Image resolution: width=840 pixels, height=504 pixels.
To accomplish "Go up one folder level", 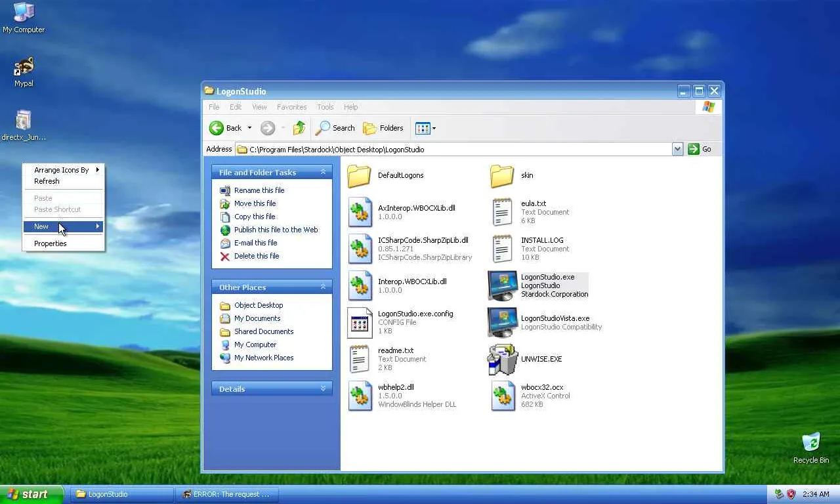I will [299, 128].
